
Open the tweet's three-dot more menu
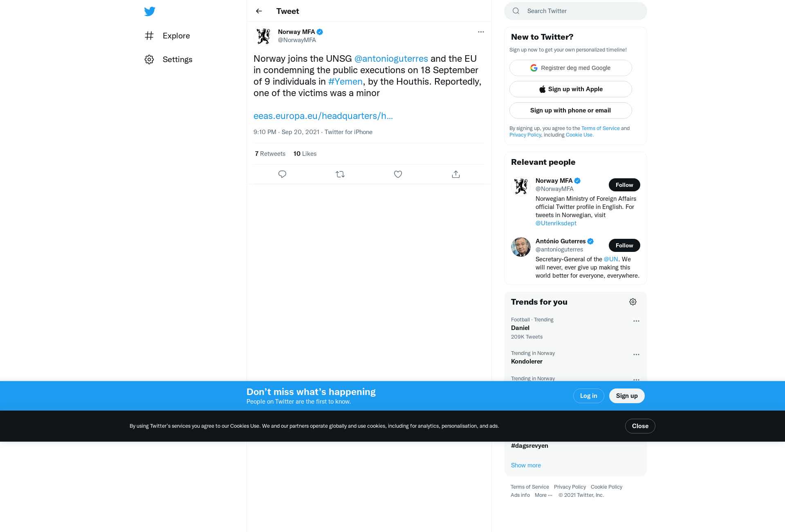pyautogui.click(x=481, y=32)
